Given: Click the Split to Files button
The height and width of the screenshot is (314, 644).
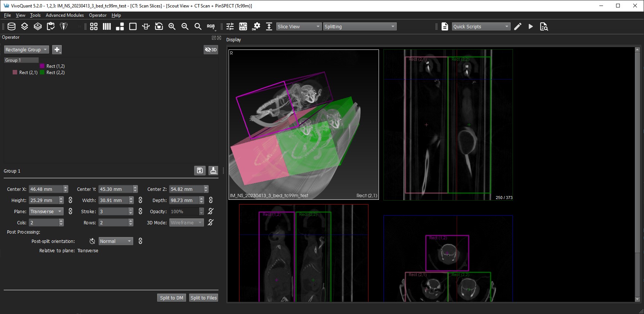Looking at the screenshot, I should tap(204, 298).
